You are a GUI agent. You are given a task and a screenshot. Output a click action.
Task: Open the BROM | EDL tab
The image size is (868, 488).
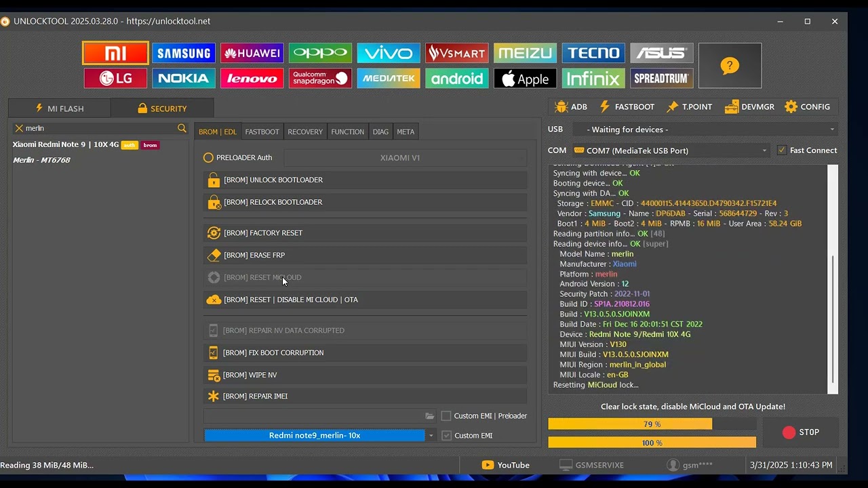coord(218,132)
